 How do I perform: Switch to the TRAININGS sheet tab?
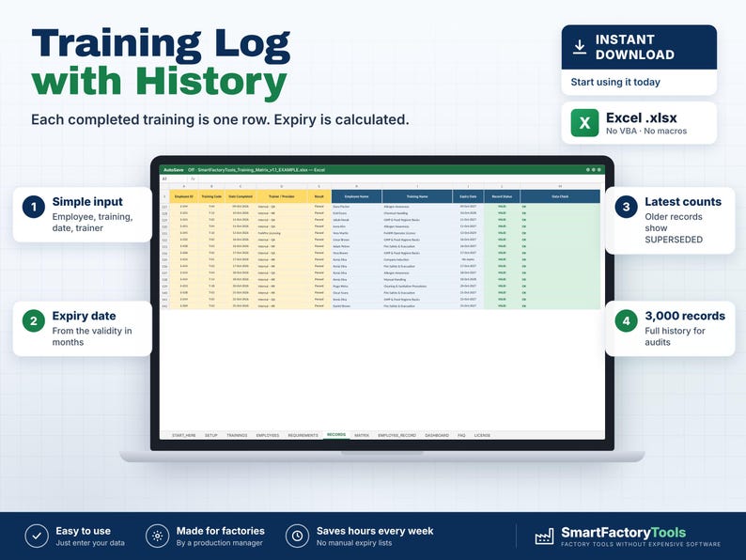(x=237, y=435)
